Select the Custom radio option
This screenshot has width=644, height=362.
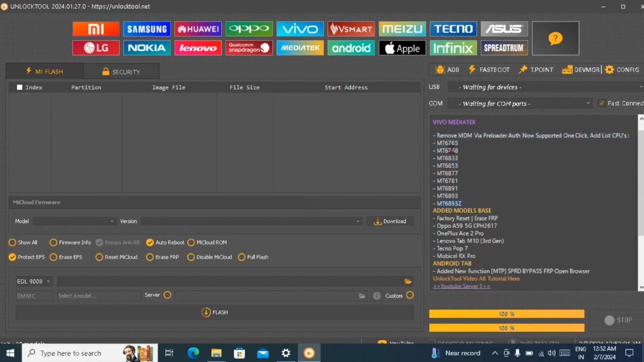410,295
